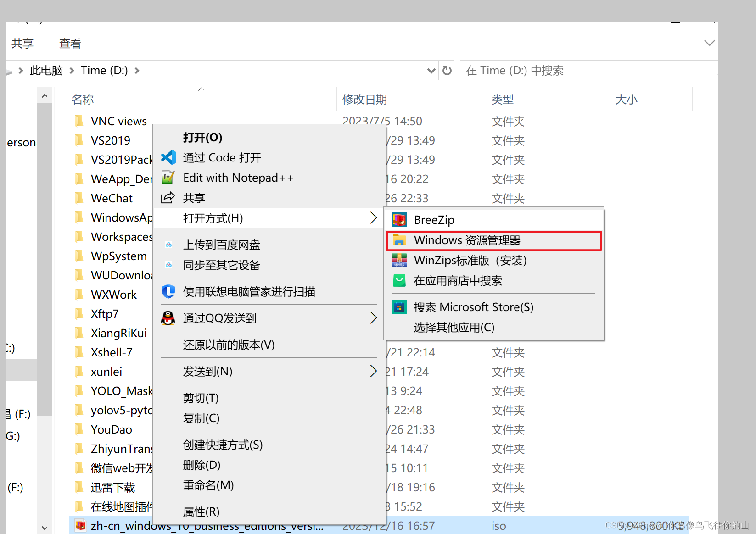Image resolution: width=756 pixels, height=534 pixels.
Task: Click the YouDao folder icon
Action: [x=79, y=429]
